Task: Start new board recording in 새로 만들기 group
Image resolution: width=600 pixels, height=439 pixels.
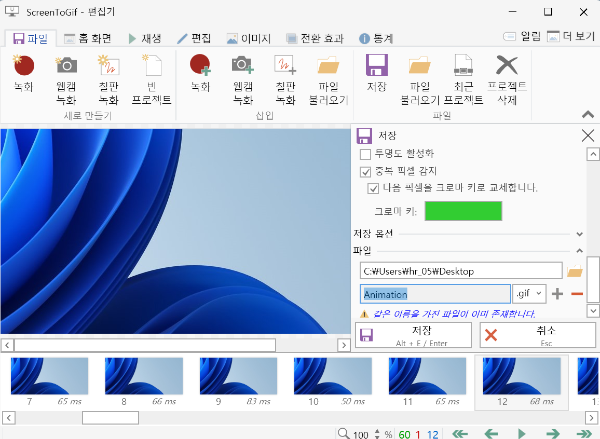Action: (109, 80)
